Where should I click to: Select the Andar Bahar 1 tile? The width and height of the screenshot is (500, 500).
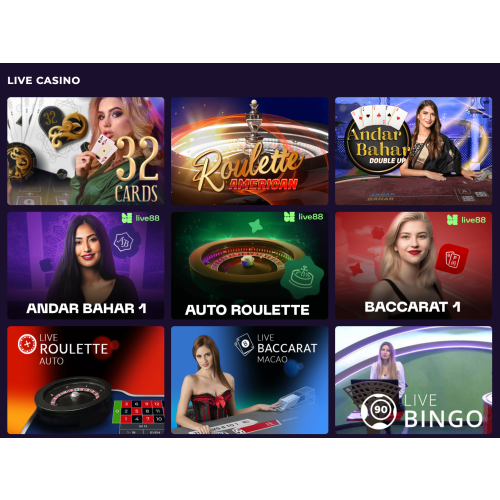click(86, 266)
